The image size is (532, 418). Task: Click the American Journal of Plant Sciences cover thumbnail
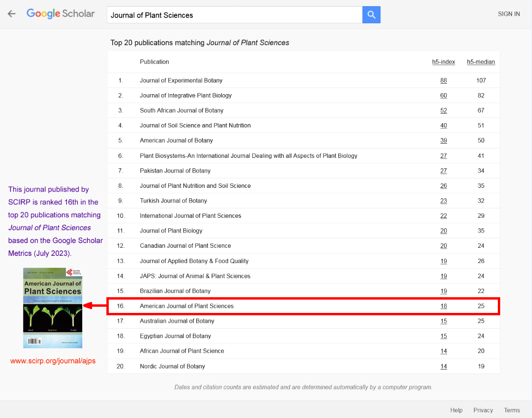(x=53, y=308)
